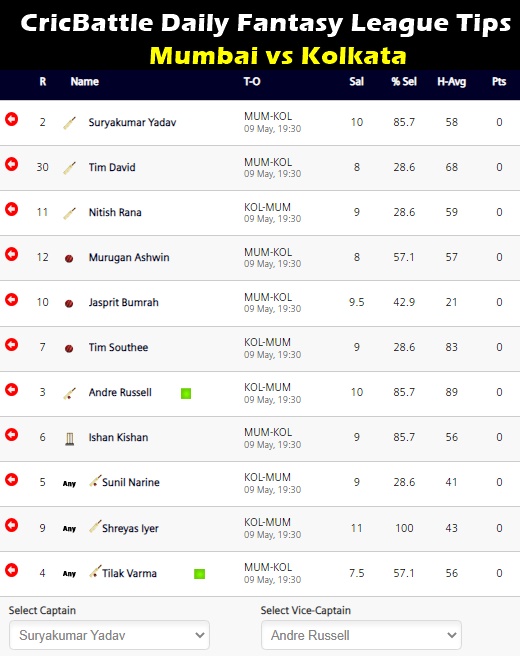The image size is (520, 656).
Task: Click the ball icon beside Murugan Ashwin
Action: 69,259
